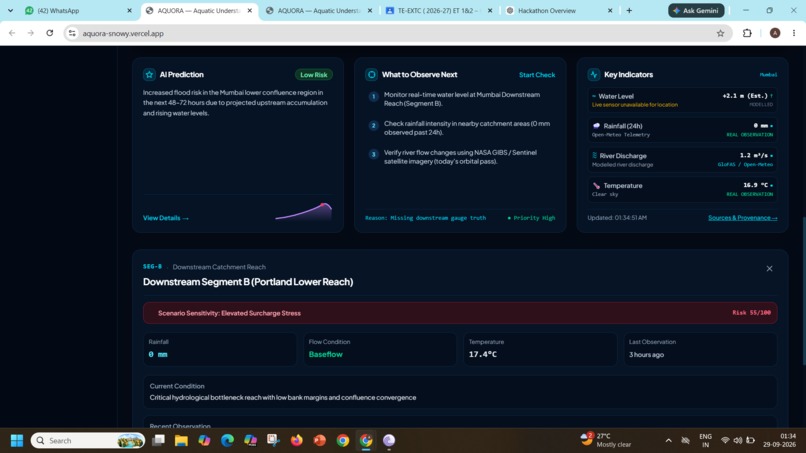
Task: Click 'Live sensor unavailable for location' warning
Action: click(x=634, y=105)
